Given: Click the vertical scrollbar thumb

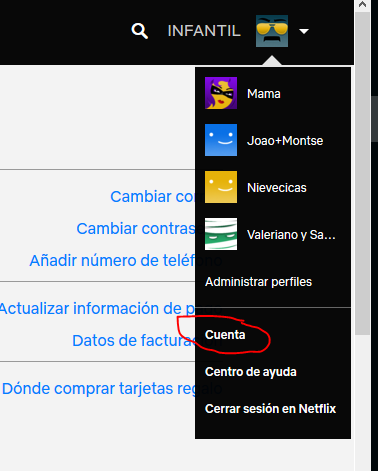Looking at the screenshot, I should [362, 173].
